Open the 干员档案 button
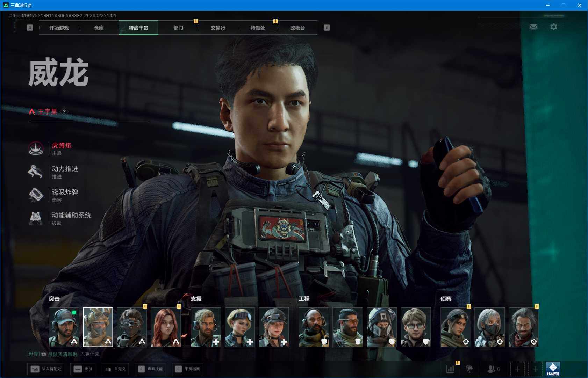Screen dimensions: 588x378 click(x=188, y=369)
